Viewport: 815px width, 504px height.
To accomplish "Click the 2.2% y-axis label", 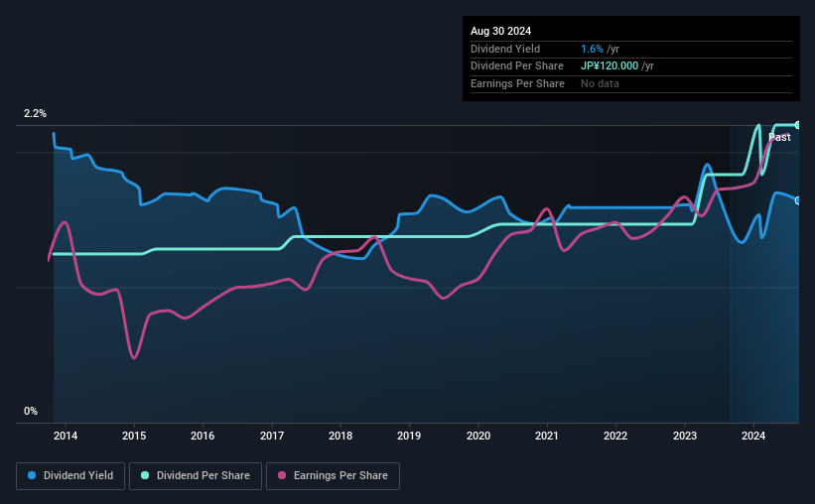I will tap(35, 113).
